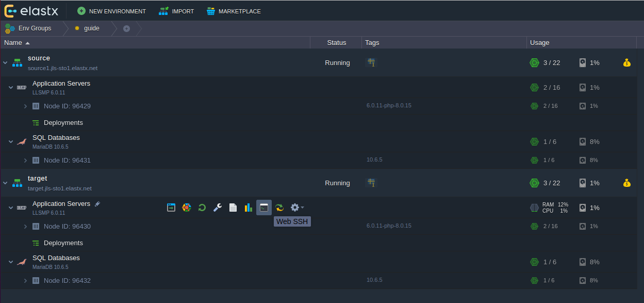Expand Node ID: 96429

25,106
